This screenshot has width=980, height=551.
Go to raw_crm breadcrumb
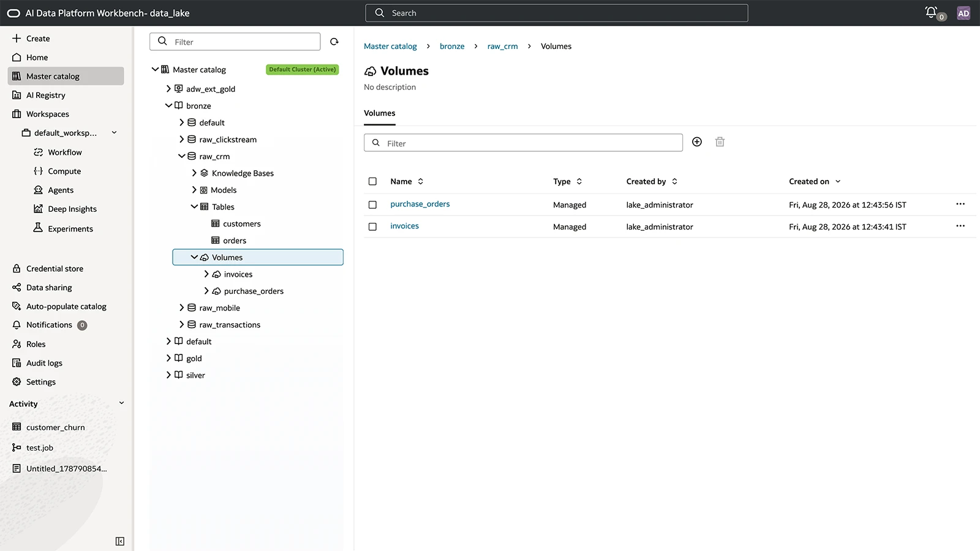(x=502, y=47)
